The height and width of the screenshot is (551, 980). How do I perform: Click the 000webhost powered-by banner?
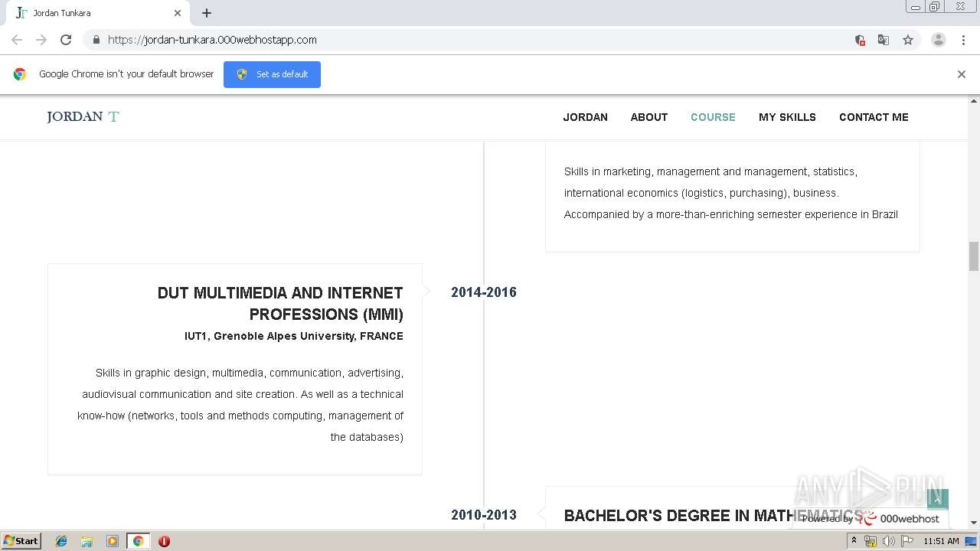pyautogui.click(x=871, y=518)
